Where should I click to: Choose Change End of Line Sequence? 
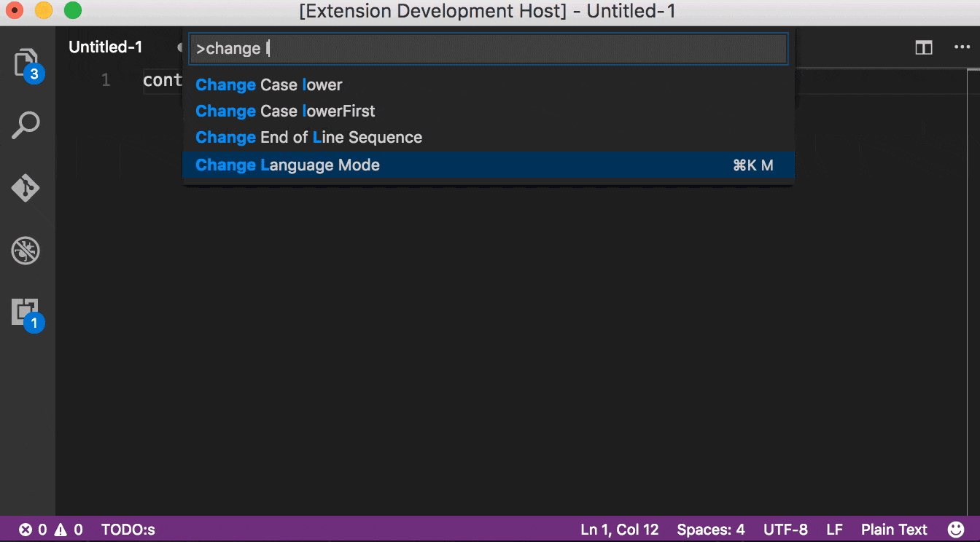pyautogui.click(x=308, y=137)
